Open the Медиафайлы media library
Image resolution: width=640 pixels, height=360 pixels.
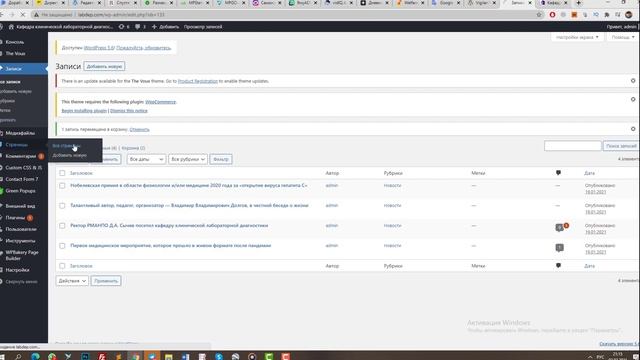(x=20, y=133)
